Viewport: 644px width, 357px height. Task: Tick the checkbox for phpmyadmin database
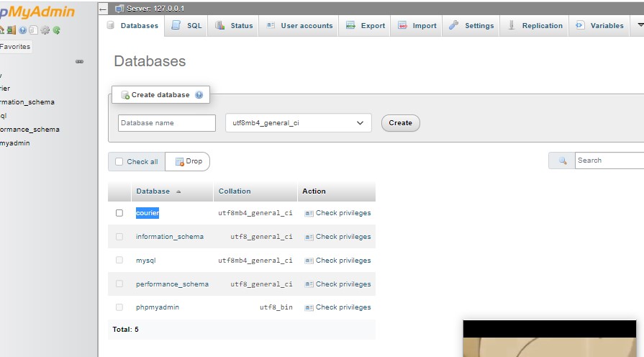coord(119,307)
